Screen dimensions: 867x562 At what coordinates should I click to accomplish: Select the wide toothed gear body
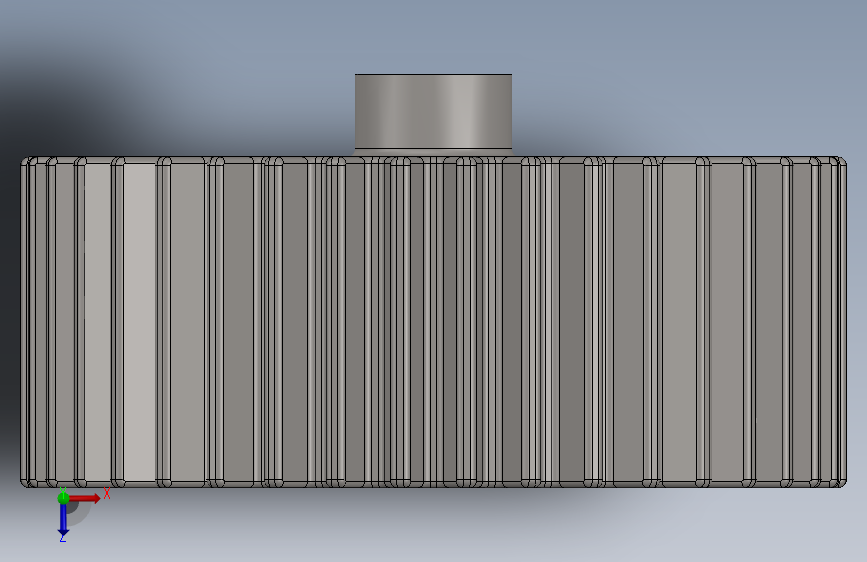pyautogui.click(x=433, y=322)
